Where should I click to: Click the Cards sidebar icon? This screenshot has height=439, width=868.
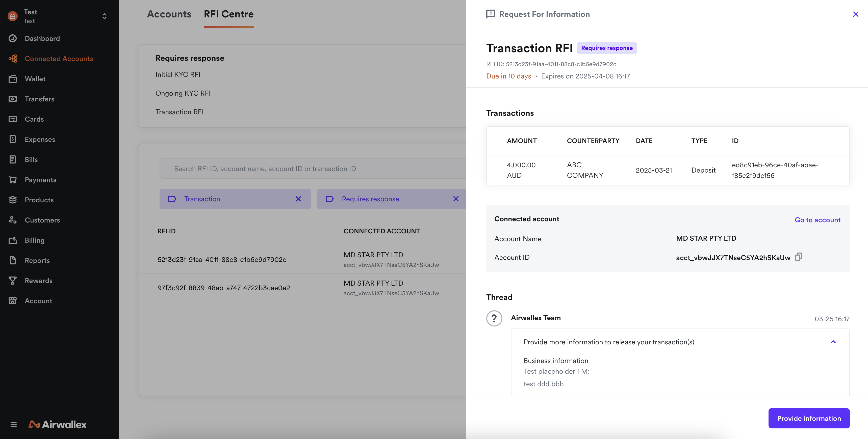coord(12,119)
